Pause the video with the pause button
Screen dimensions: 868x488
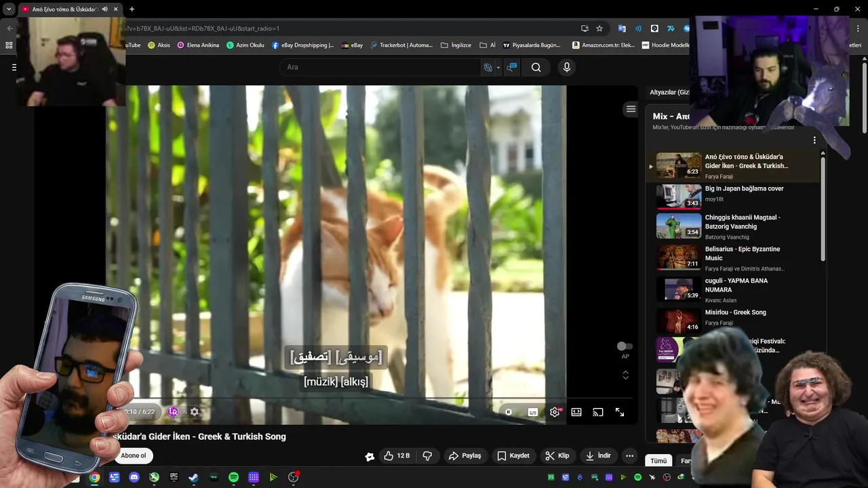coord(509,412)
